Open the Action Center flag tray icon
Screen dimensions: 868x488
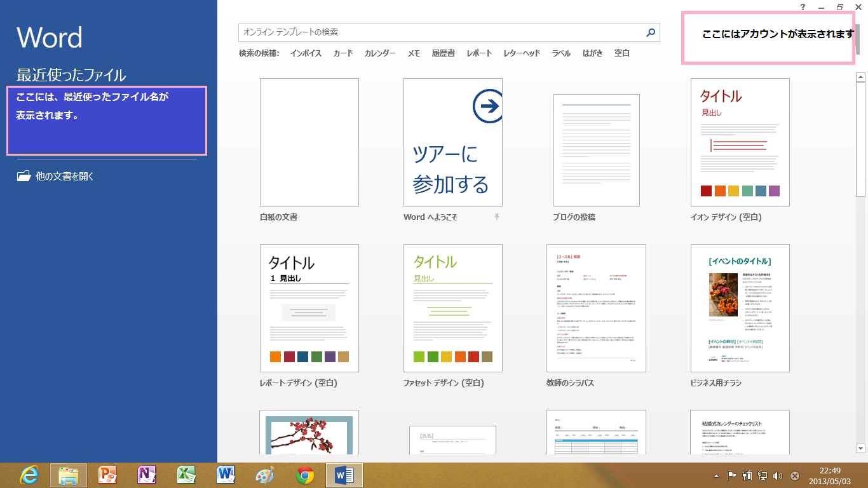[731, 476]
